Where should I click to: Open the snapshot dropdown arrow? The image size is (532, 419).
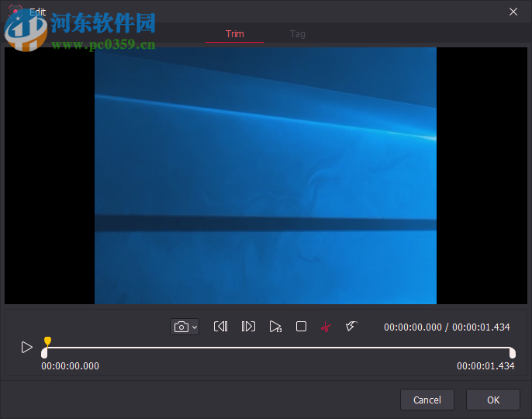(x=195, y=327)
